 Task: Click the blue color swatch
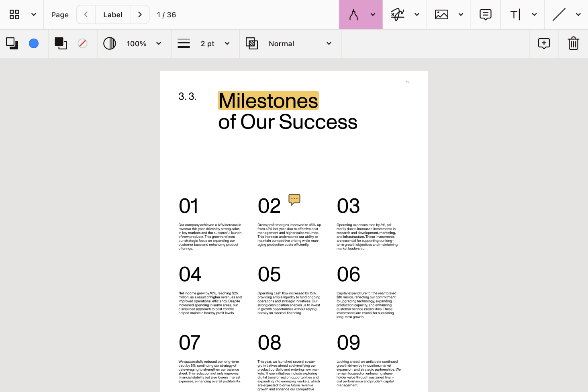(x=34, y=43)
